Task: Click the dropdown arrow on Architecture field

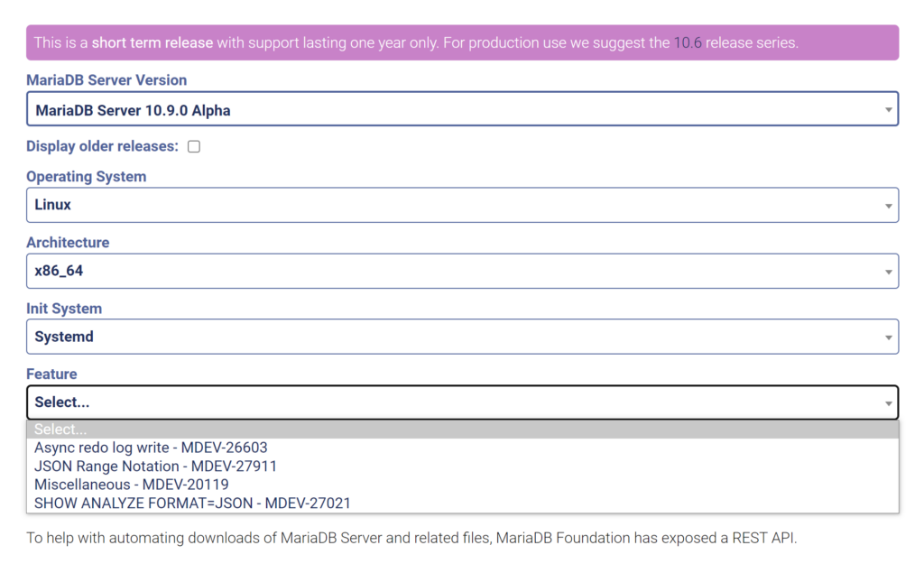Action: (x=887, y=271)
